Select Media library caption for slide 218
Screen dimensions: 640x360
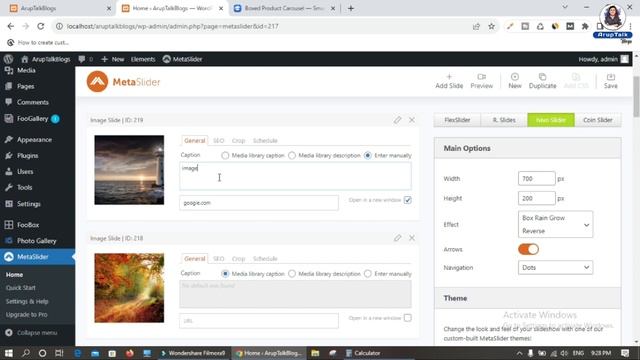[x=225, y=273]
